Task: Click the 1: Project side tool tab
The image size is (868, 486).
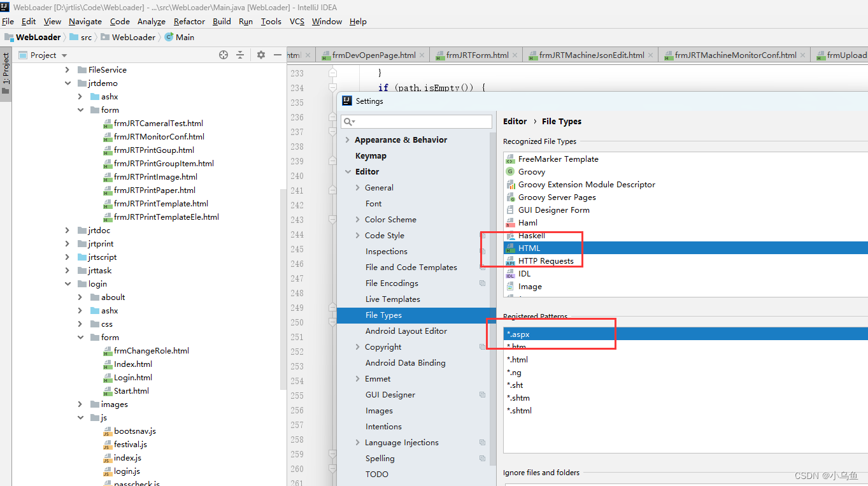Action: [6, 73]
